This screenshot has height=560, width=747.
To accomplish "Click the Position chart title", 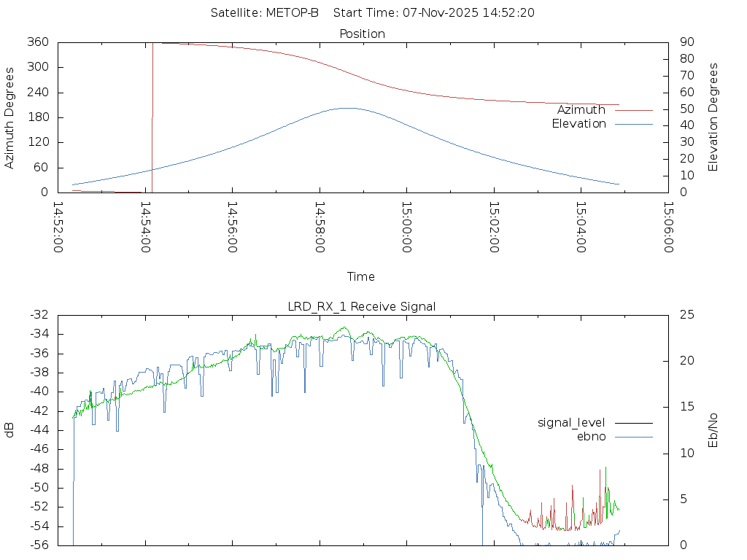I will [363, 34].
